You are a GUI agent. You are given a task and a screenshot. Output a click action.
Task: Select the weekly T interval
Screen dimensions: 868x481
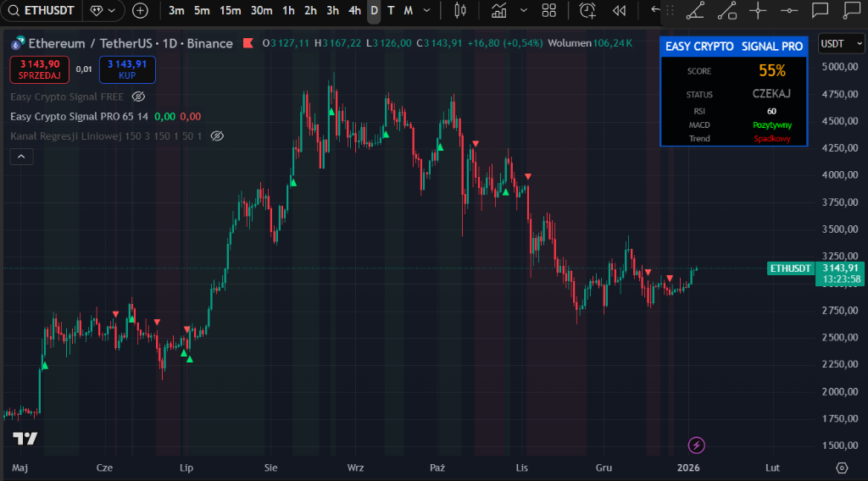coord(391,10)
